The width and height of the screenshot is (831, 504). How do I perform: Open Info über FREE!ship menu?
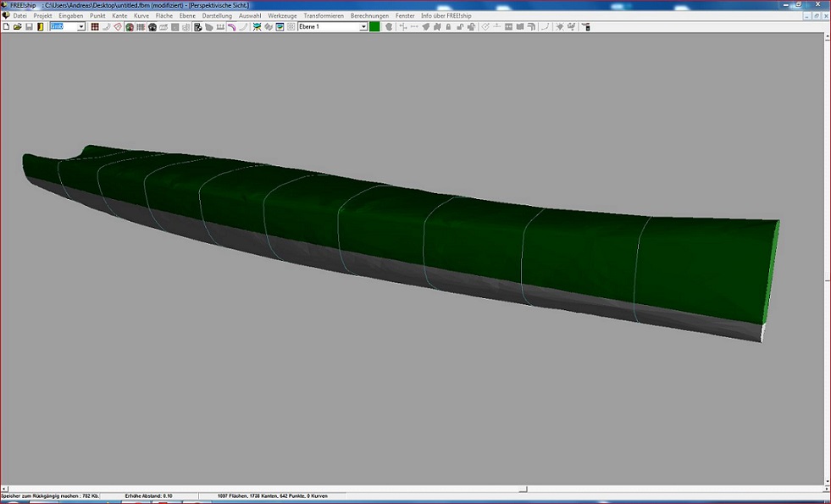pos(446,16)
